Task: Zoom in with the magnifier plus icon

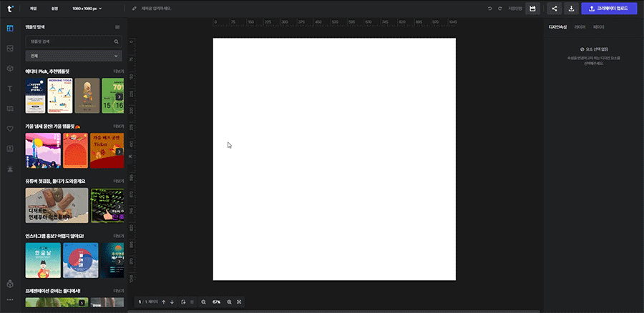Action: (x=229, y=302)
